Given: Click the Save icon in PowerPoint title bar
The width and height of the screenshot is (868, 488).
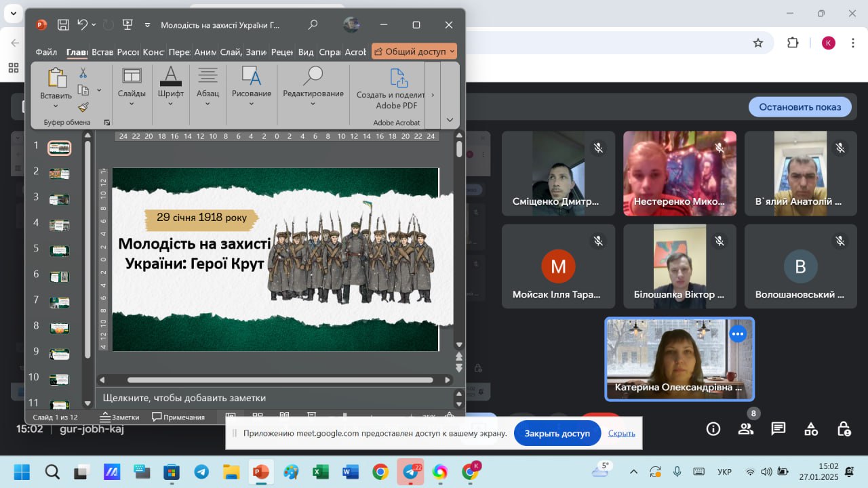Looking at the screenshot, I should tap(63, 25).
